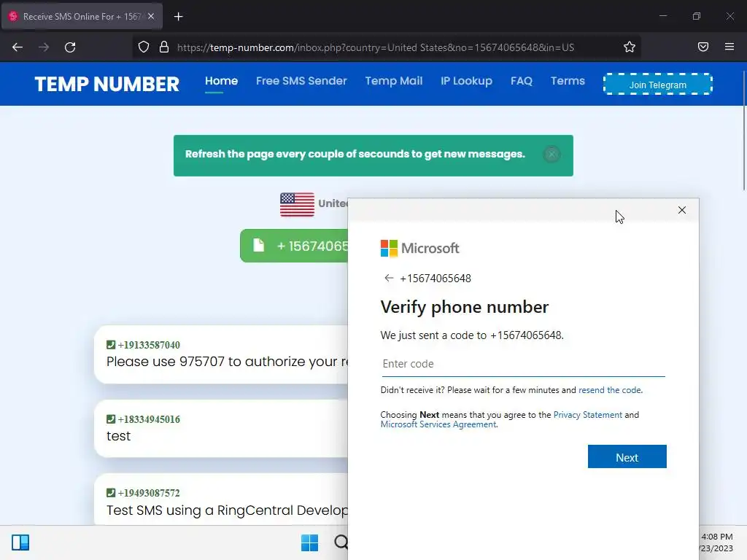Open the Home menu item
This screenshot has height=560, width=747.
tap(222, 81)
